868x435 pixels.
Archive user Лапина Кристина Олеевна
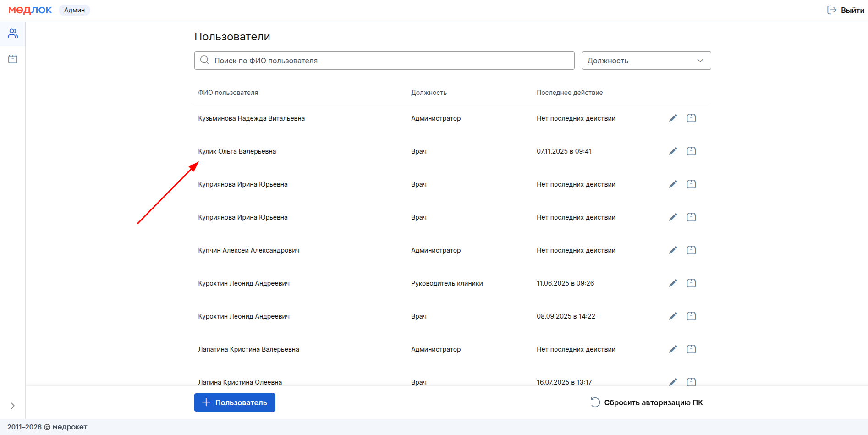pos(691,381)
